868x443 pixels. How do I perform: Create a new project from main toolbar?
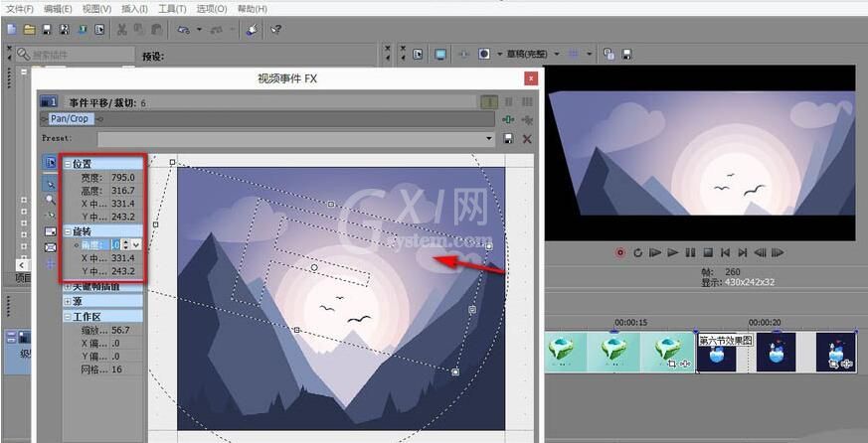12,30
